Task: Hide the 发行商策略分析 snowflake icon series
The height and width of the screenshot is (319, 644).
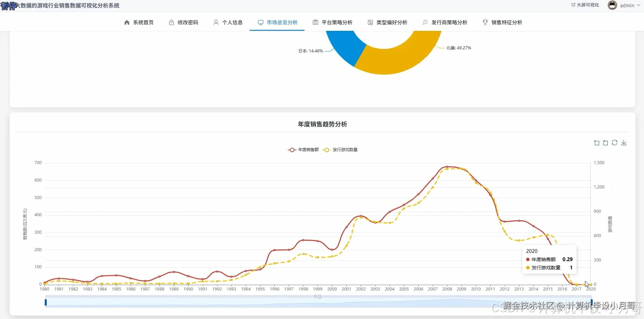Action: [x=425, y=22]
